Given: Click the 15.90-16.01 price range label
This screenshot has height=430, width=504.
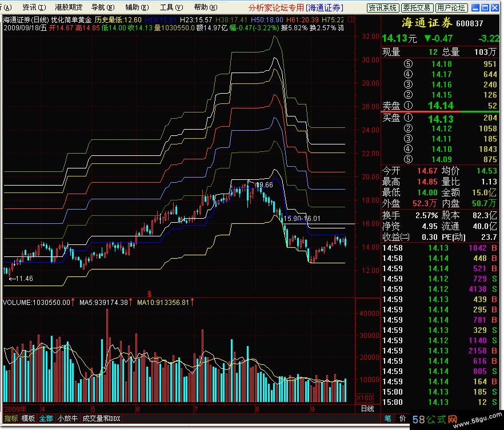Looking at the screenshot, I should [302, 219].
